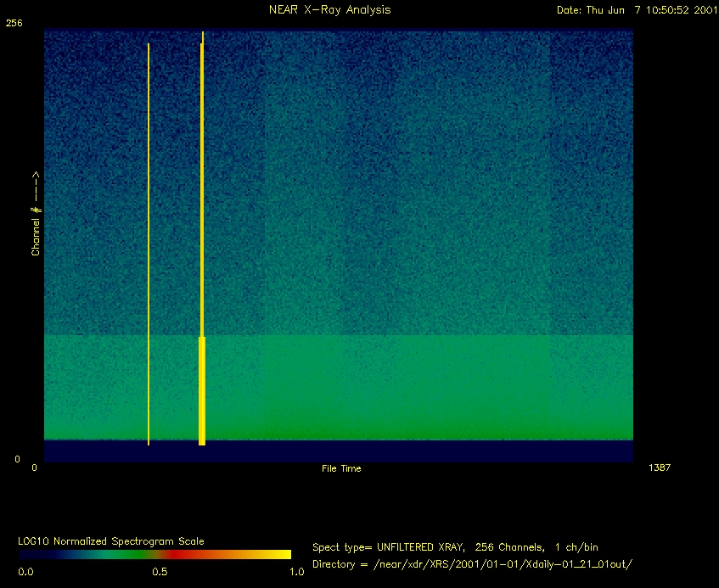Click the 256 y-axis maximum label
Image resolution: width=719 pixels, height=588 pixels.
[x=14, y=24]
